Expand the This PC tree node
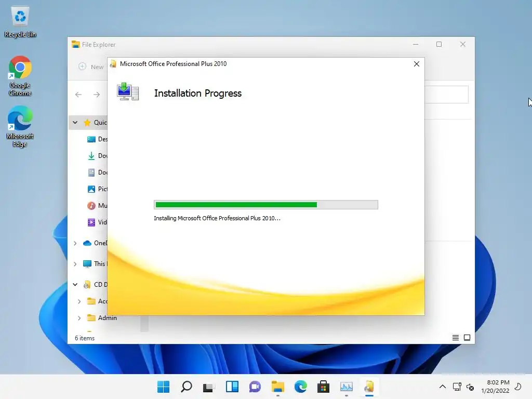 (x=75, y=264)
